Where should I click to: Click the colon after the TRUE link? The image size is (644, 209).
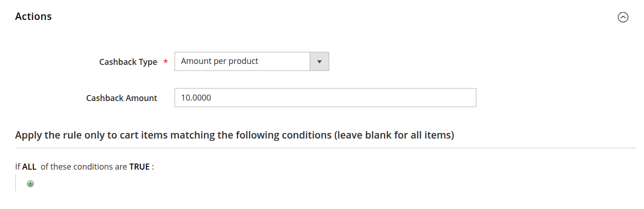point(153,167)
